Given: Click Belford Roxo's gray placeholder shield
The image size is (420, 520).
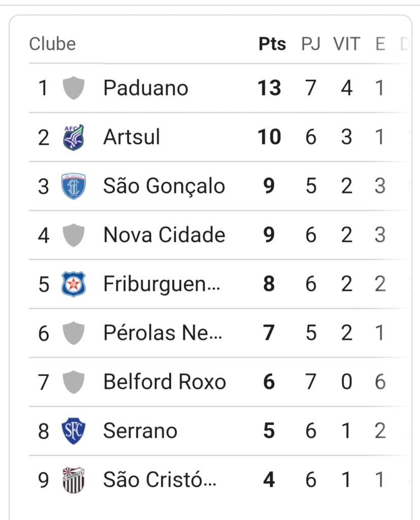Looking at the screenshot, I should pyautogui.click(x=73, y=382).
